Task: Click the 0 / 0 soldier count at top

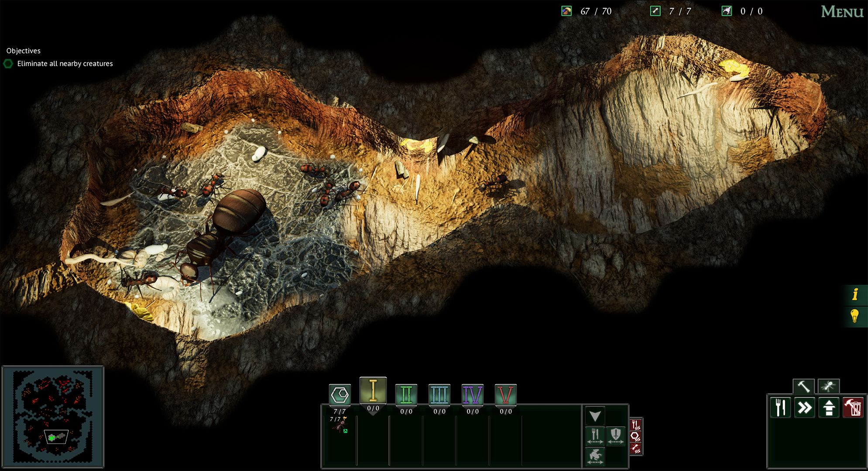Action: [x=751, y=11]
